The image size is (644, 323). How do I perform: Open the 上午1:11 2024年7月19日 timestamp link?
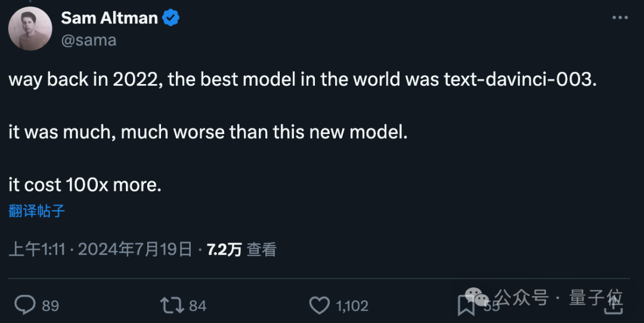click(100, 250)
